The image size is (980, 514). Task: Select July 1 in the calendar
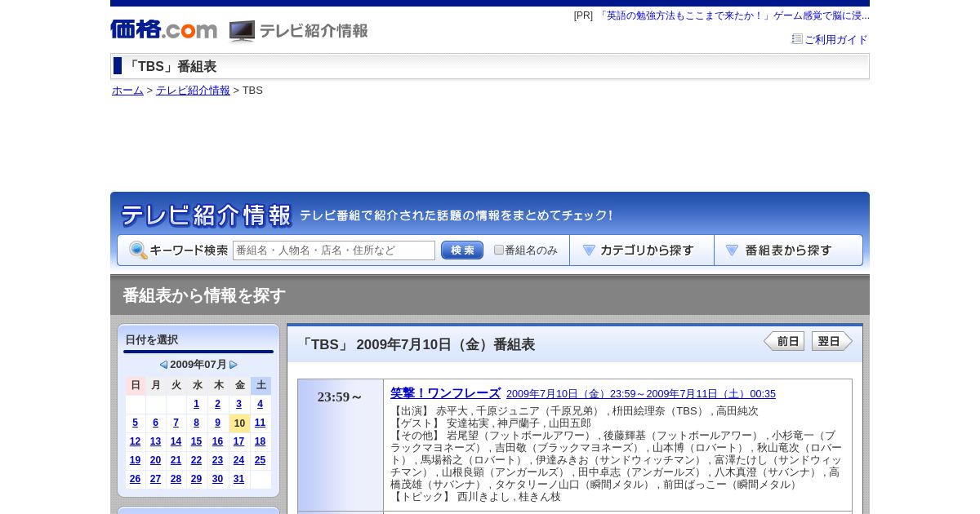coord(197,404)
